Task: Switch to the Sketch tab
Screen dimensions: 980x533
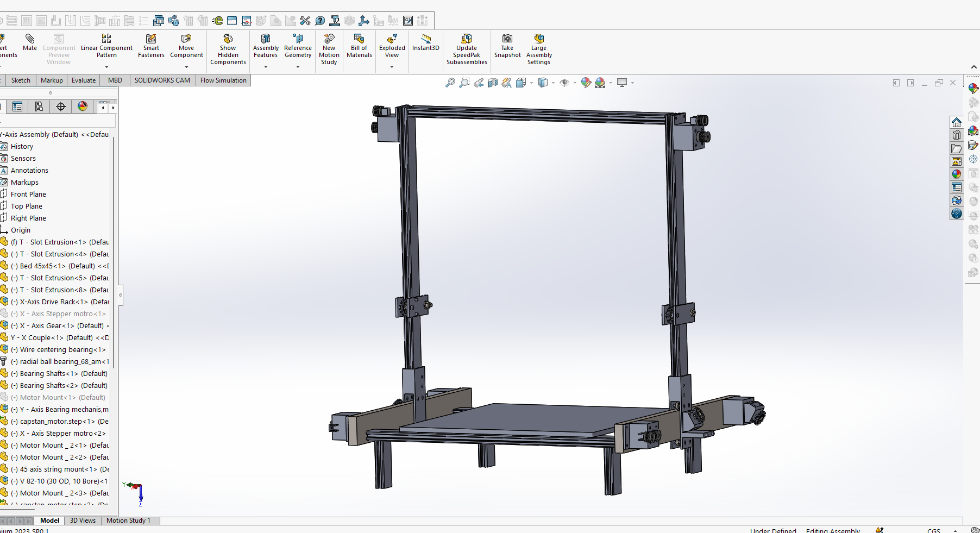Action: pos(21,80)
